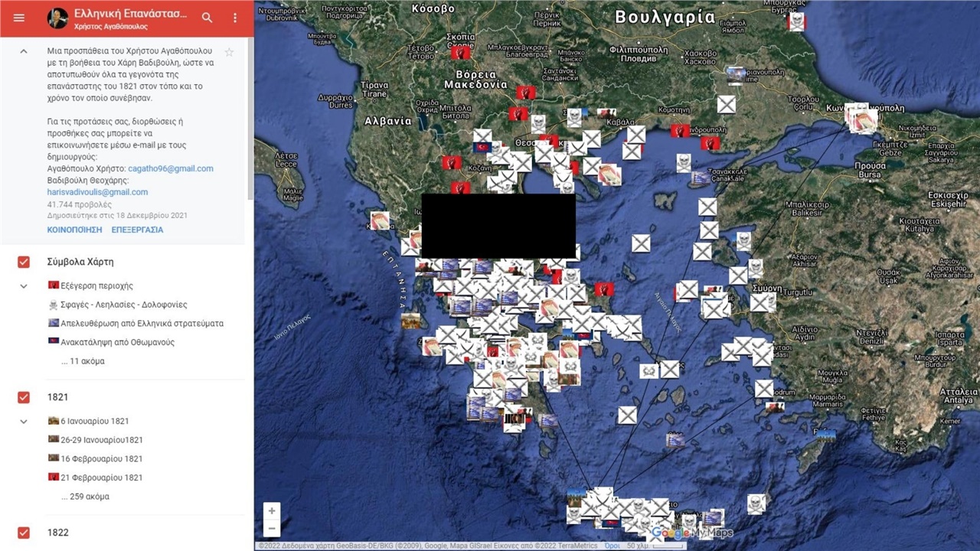Uncheck the Σύμβολα Χάρτη layer
This screenshot has height=551, width=980.
pyautogui.click(x=23, y=262)
